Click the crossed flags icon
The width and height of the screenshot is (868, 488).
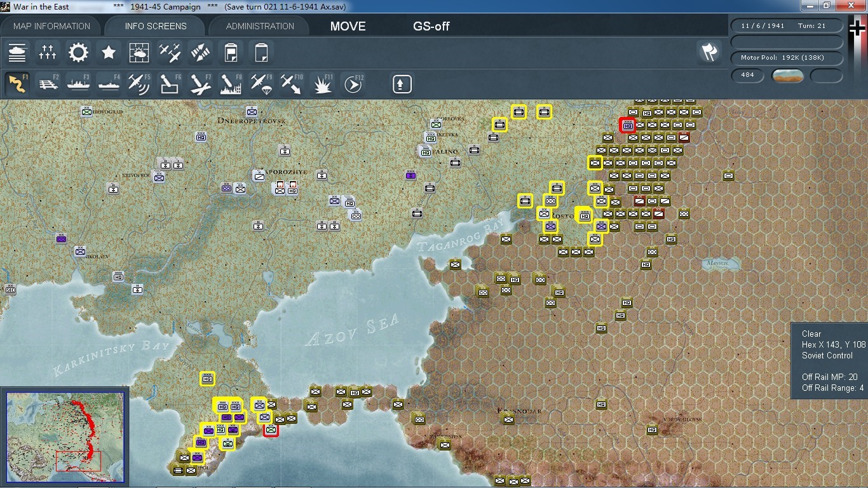pos(709,52)
